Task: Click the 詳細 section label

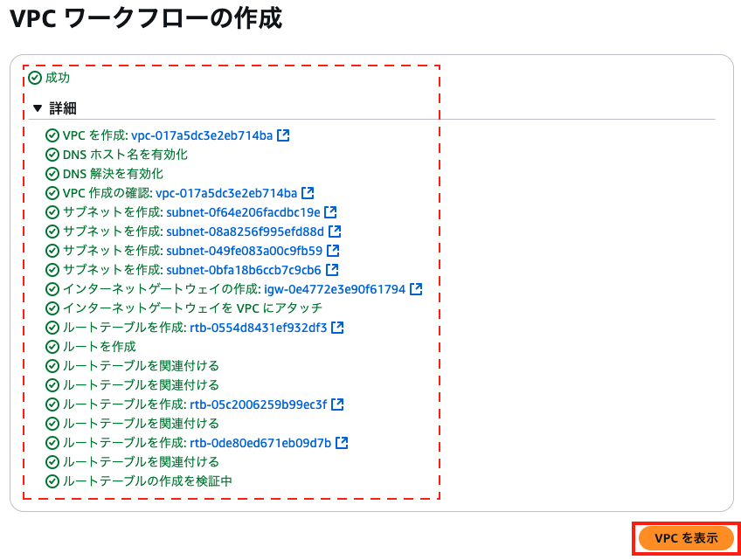Action: click(x=63, y=108)
